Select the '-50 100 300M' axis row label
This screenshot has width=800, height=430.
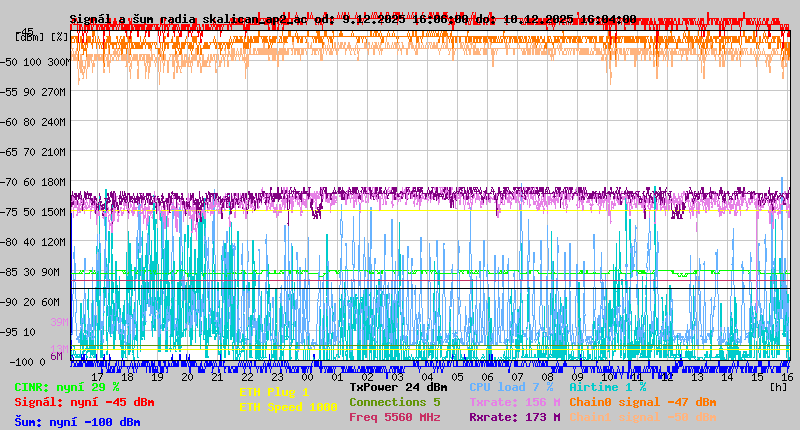tap(34, 62)
